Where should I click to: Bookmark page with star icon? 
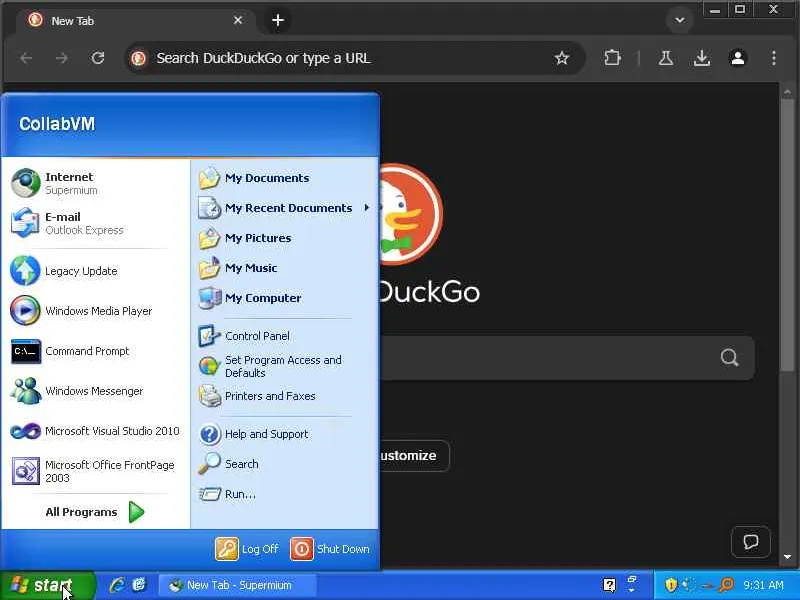(562, 58)
